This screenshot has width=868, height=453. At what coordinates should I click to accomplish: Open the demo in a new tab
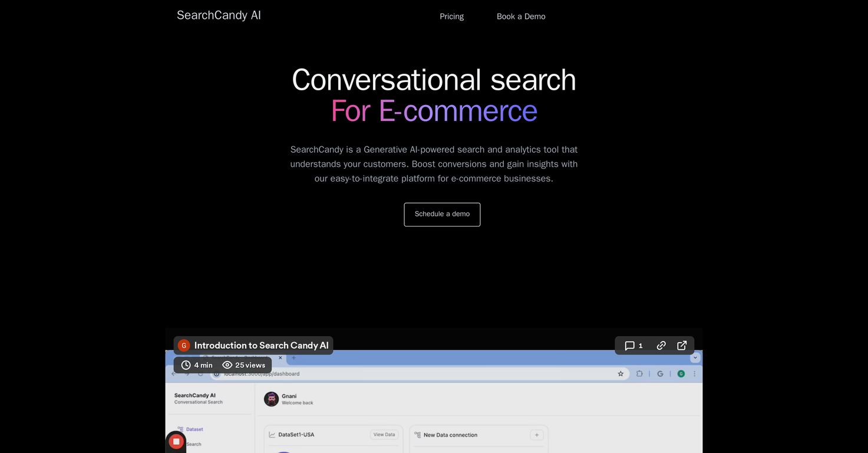(681, 346)
